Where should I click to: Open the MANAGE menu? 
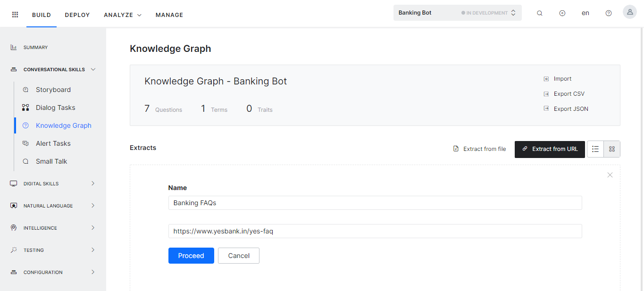(169, 15)
